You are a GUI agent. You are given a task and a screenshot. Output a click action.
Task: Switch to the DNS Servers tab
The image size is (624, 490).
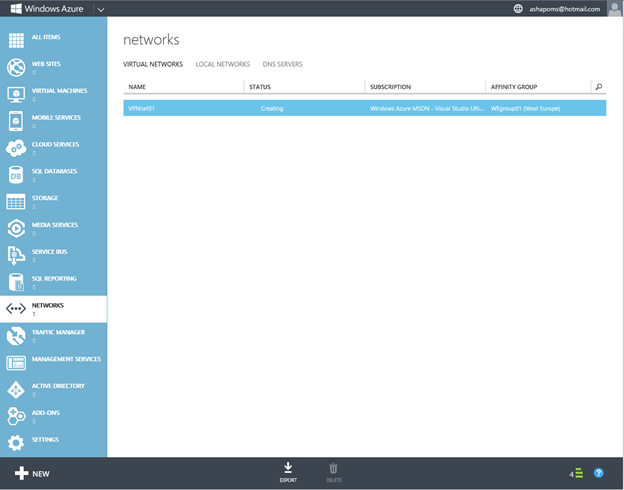283,64
